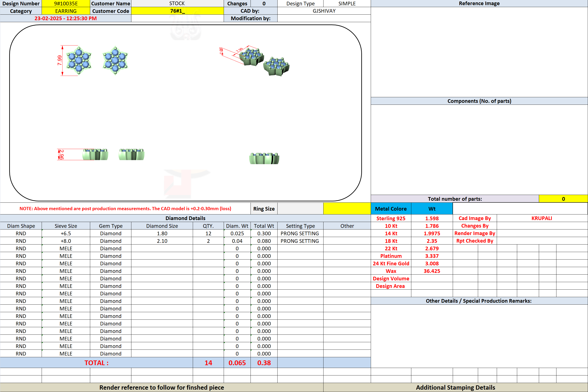Click the STOCK customer name cell
Image resolution: width=588 pixels, height=392 pixels.
[177, 3]
